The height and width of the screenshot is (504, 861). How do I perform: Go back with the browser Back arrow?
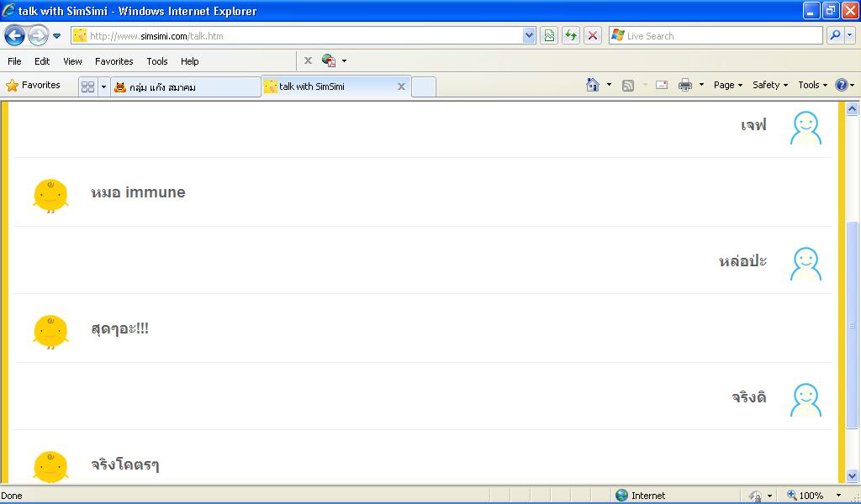point(14,36)
